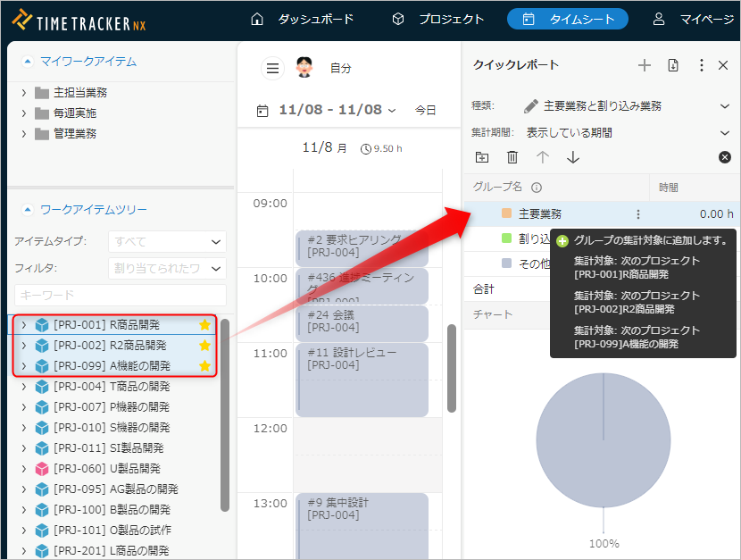
Task: Toggle favorite star on PRJ-099 A機能の開発
Action: coord(204,365)
